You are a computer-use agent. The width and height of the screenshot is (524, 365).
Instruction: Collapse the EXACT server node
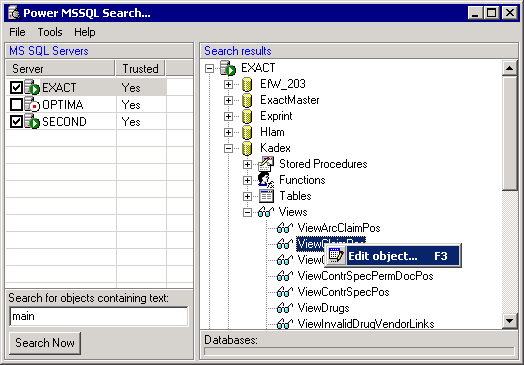209,69
